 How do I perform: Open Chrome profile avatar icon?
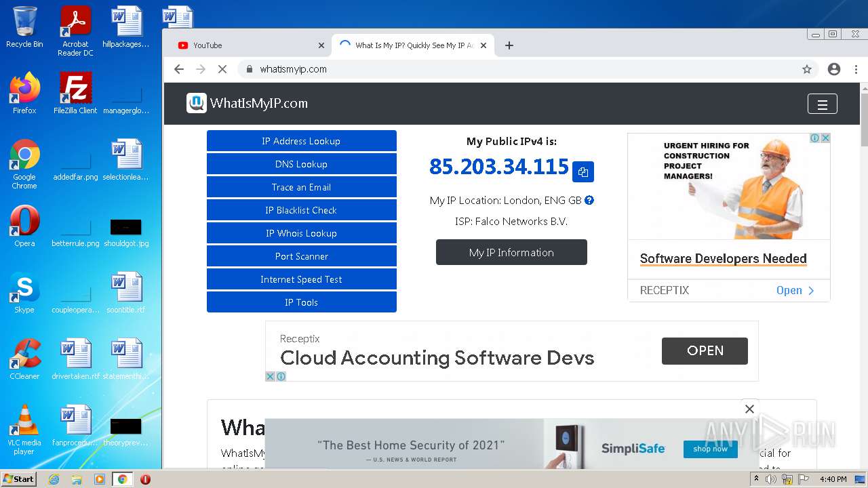tap(834, 69)
